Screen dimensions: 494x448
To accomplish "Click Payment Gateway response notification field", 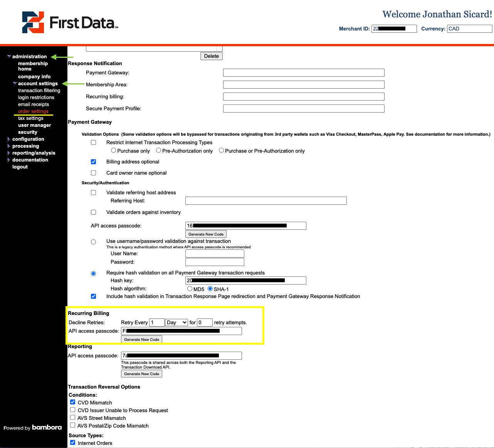I will click(304, 72).
